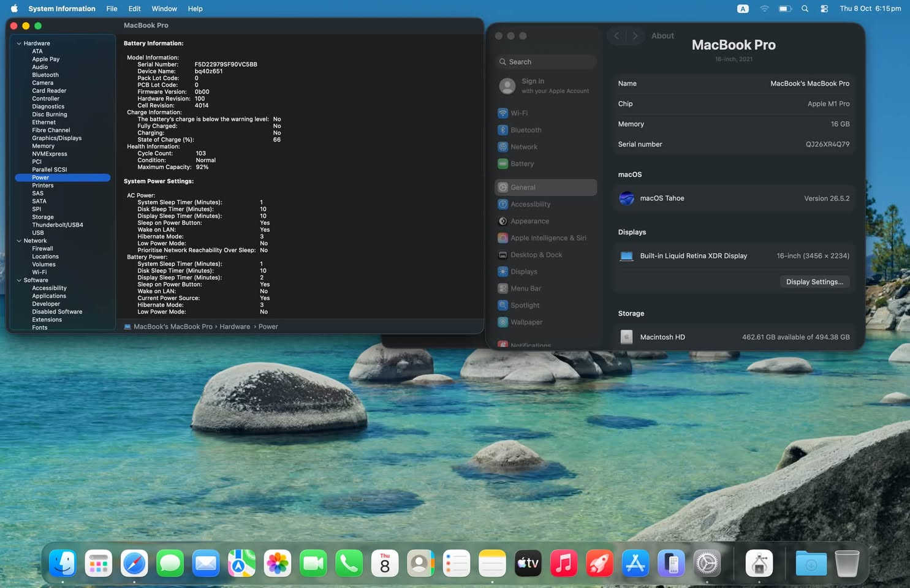
Task: Launch Safari from the Dock
Action: pos(134,563)
